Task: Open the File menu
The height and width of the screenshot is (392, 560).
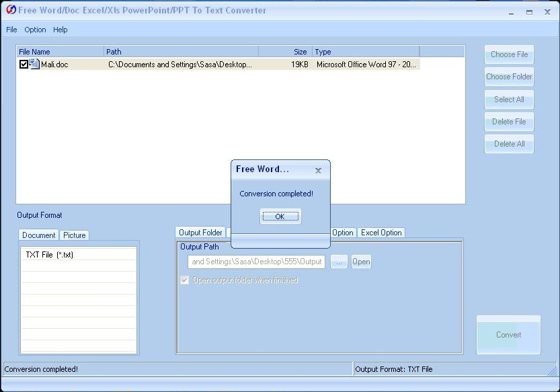Action: click(11, 30)
